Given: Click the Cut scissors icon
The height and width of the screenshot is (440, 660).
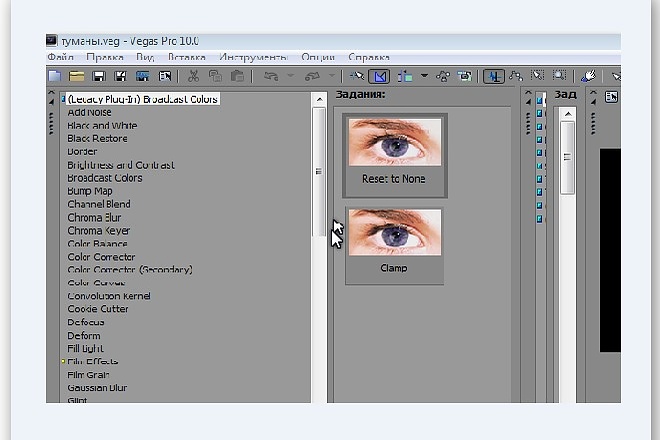Looking at the screenshot, I should coord(193,76).
